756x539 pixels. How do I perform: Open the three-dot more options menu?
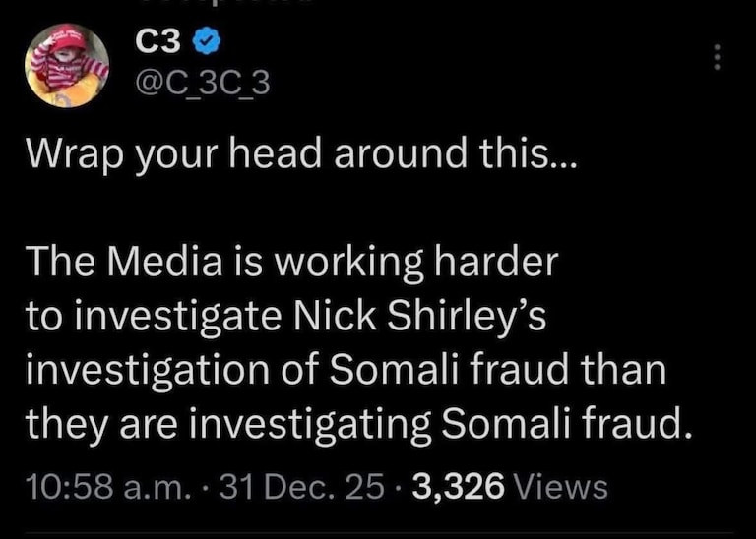click(717, 59)
